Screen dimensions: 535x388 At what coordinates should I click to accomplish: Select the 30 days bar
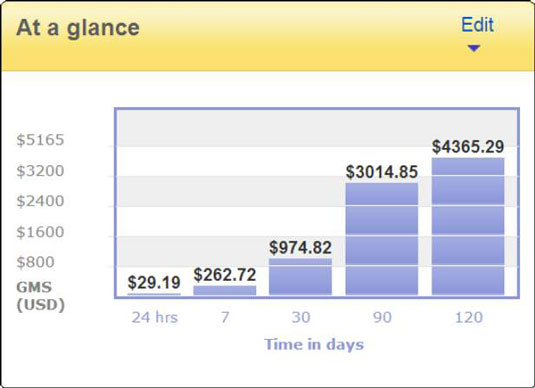(300, 277)
